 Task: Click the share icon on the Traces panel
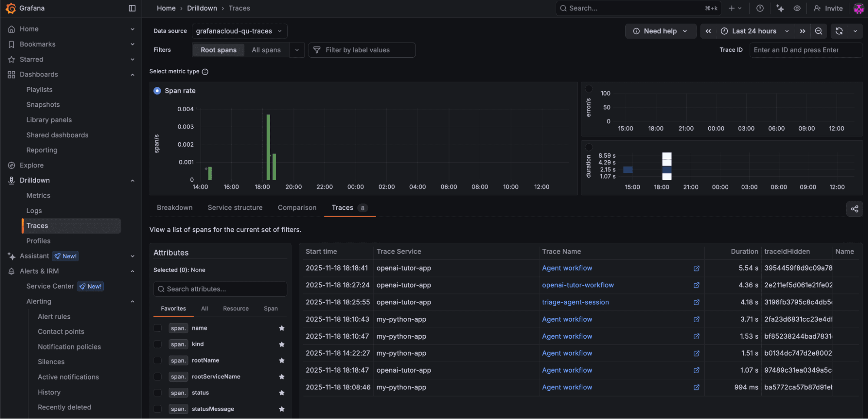tap(854, 209)
